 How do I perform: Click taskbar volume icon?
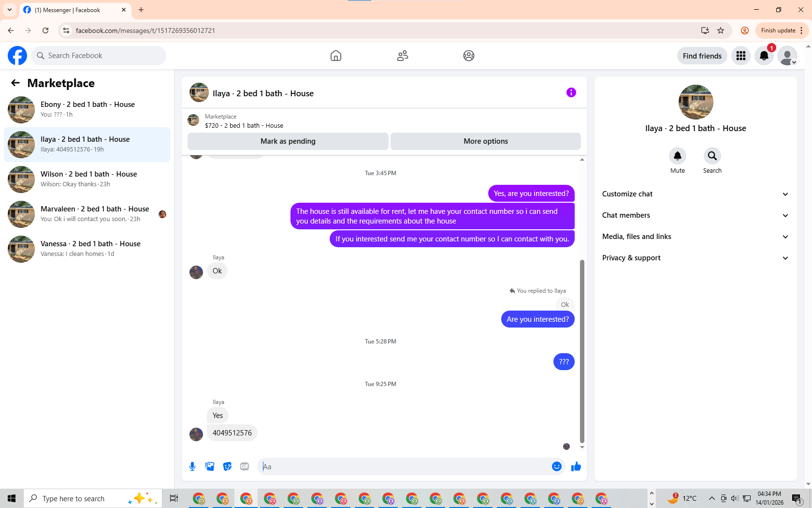735,498
